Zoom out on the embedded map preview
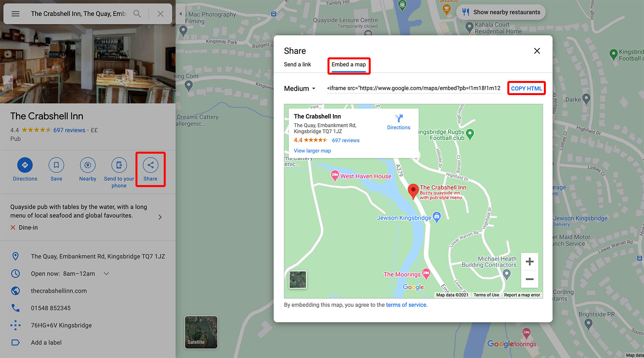The height and width of the screenshot is (358, 644). [x=530, y=279]
